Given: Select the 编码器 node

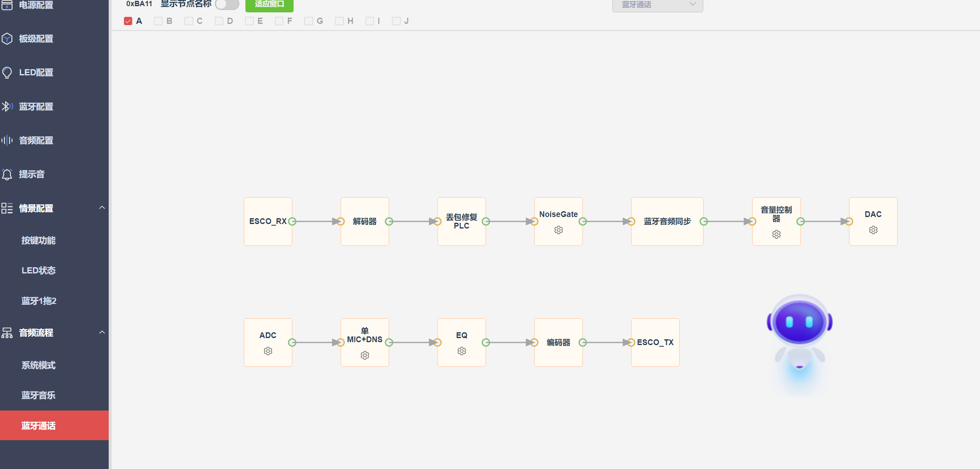Looking at the screenshot, I should click(x=558, y=343).
